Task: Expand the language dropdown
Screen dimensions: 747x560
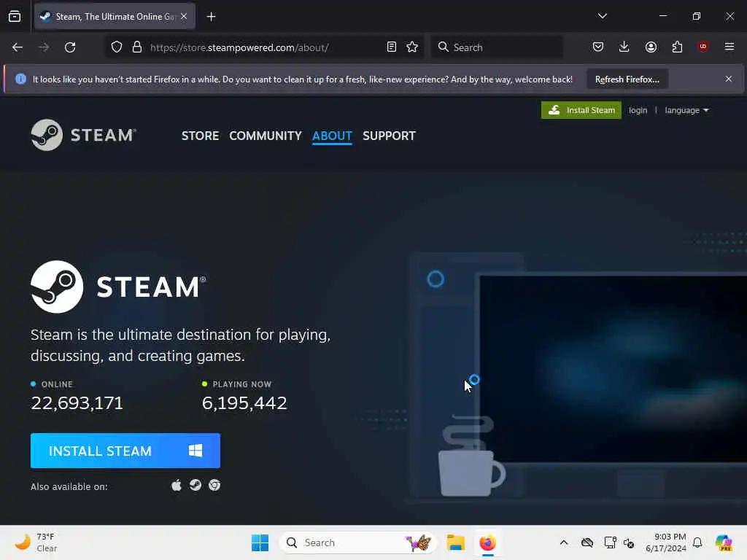Action: (x=686, y=110)
